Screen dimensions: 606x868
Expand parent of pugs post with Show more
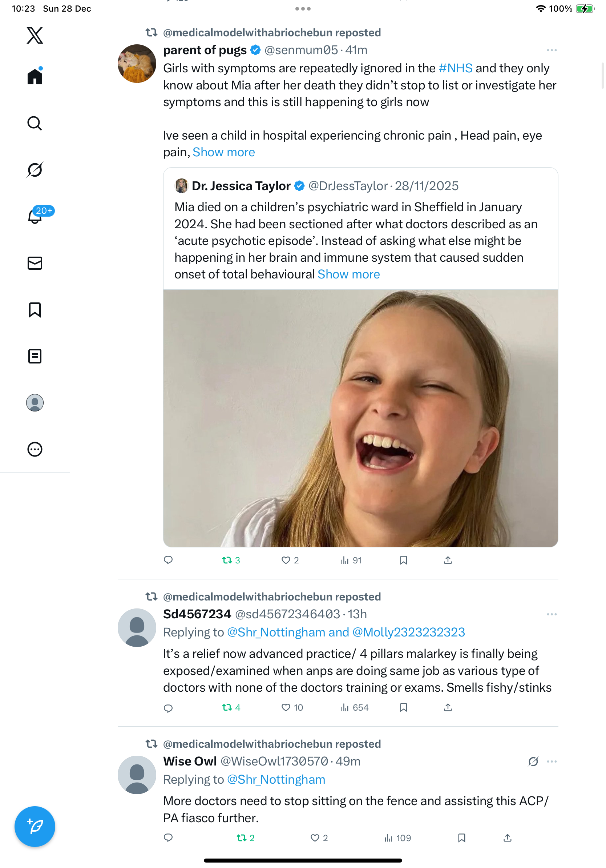click(x=224, y=152)
